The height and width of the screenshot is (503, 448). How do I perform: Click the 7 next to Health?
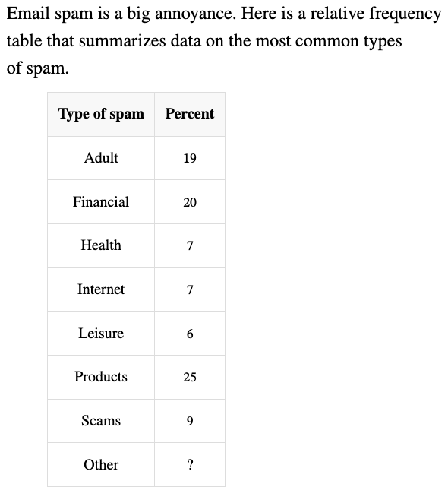click(x=190, y=245)
